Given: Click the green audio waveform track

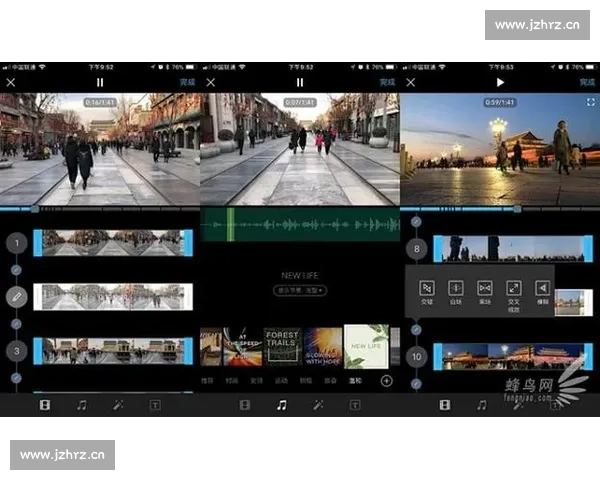Looking at the screenshot, I should pyautogui.click(x=300, y=225).
